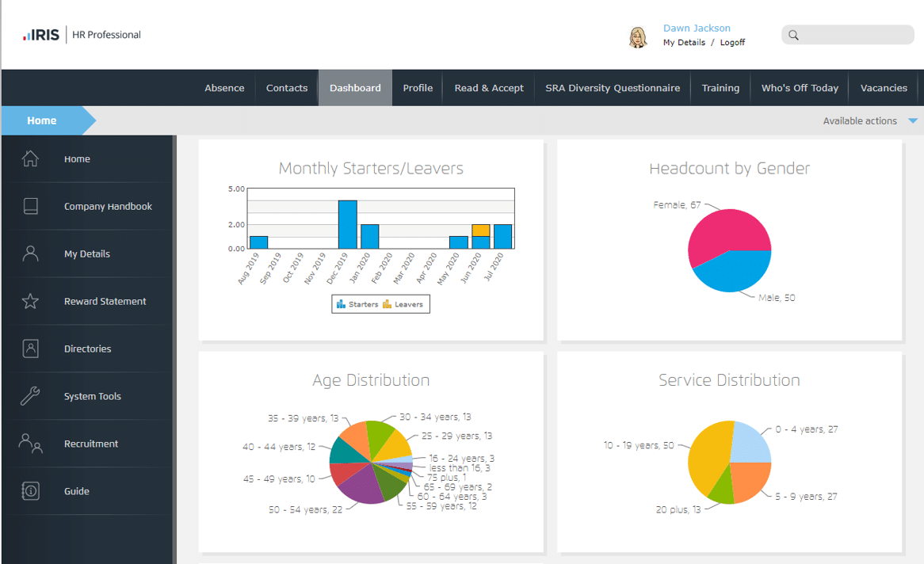
Task: Expand the Available actions dropdown arrow
Action: [913, 121]
